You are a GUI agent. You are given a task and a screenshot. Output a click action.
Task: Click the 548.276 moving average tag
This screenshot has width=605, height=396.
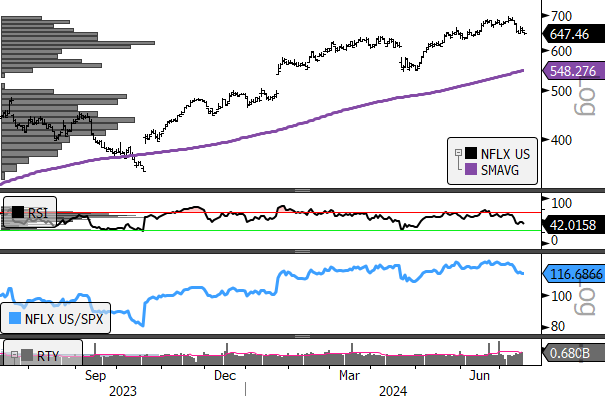[x=573, y=71]
